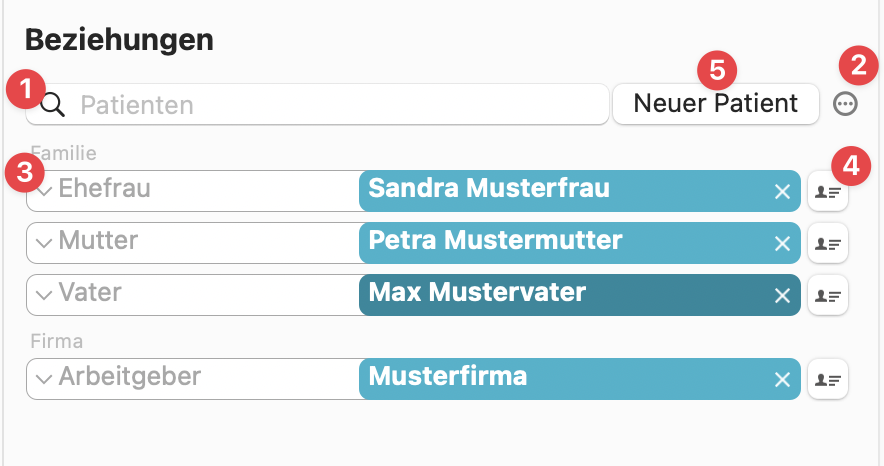Viewport: 884px width, 466px height.
Task: Expand the Mutter relationship dropdown chevron
Action: click(44, 243)
